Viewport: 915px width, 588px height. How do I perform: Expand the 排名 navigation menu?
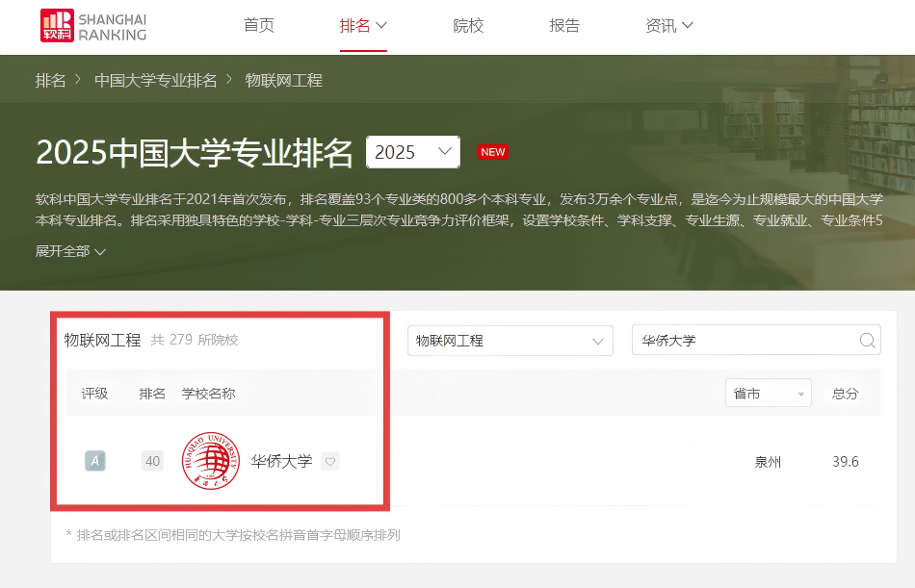pyautogui.click(x=363, y=26)
